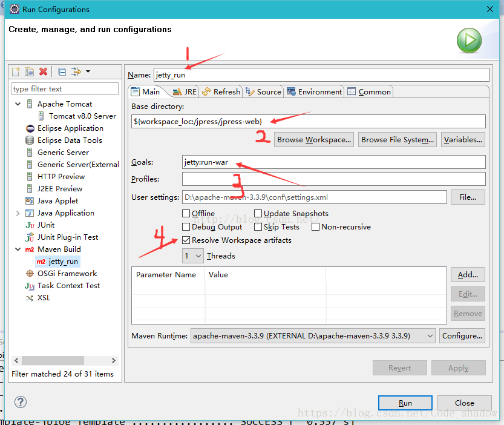
Task: Click scrollbar left arrow in tree panel
Action: pyautogui.click(x=16, y=360)
